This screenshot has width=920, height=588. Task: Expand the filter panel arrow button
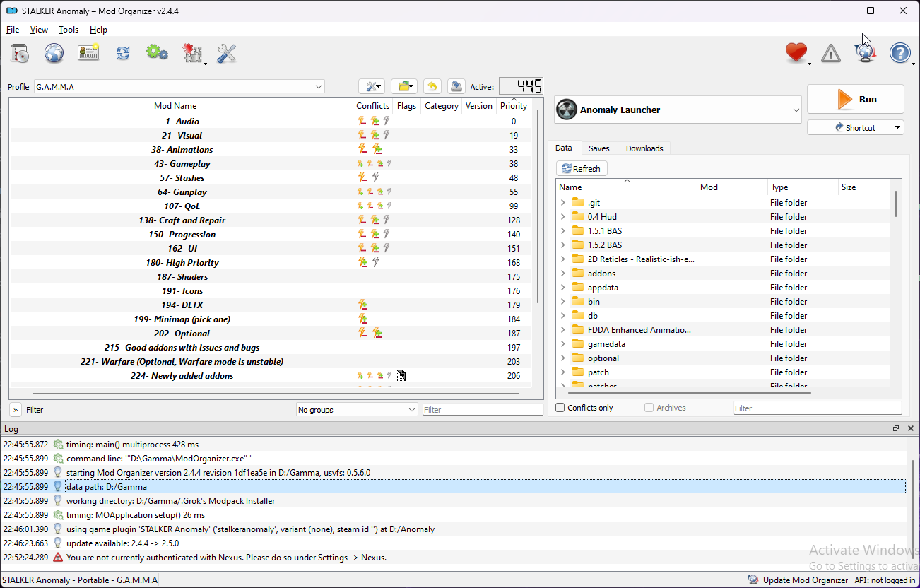16,410
